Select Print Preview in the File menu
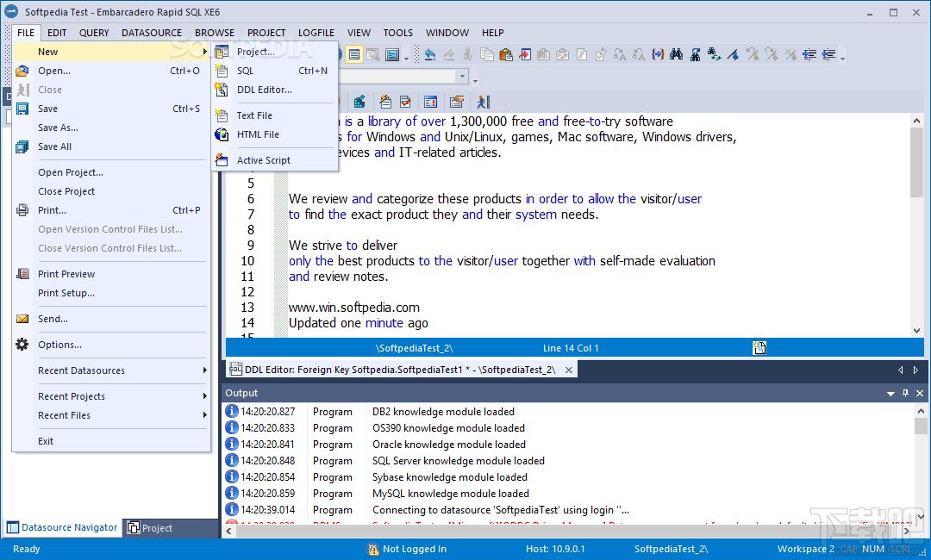This screenshot has width=931, height=560. click(111, 274)
